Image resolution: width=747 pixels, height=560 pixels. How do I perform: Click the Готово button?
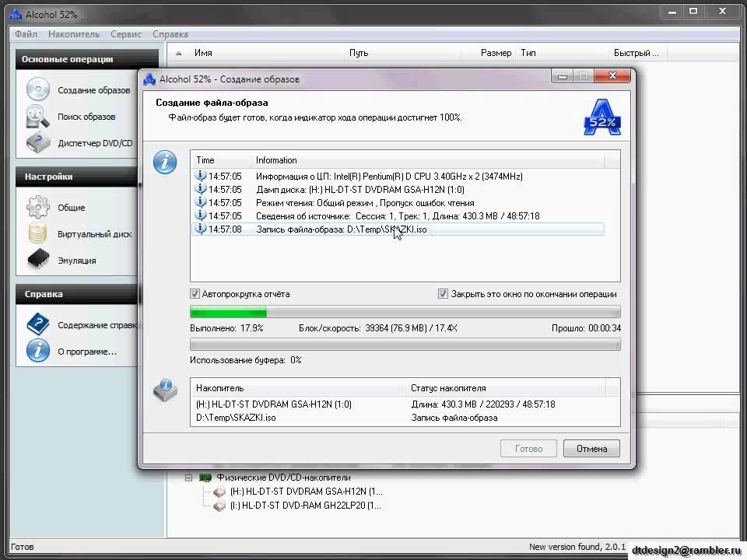[x=528, y=449]
